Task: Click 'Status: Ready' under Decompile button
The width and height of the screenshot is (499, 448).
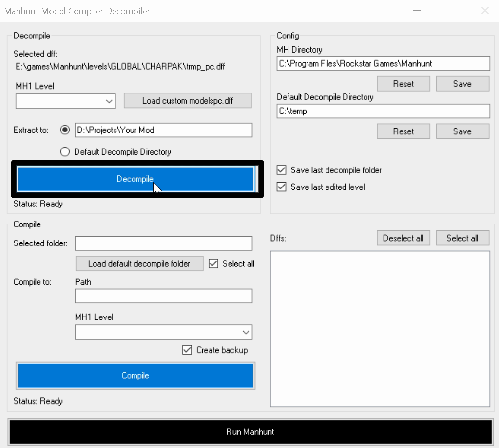Action: point(38,204)
